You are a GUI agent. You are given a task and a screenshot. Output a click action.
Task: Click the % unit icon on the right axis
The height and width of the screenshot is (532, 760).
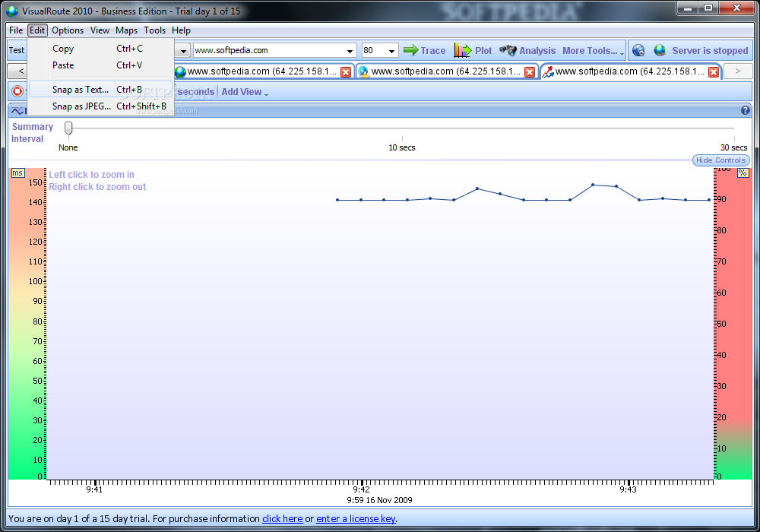click(743, 173)
